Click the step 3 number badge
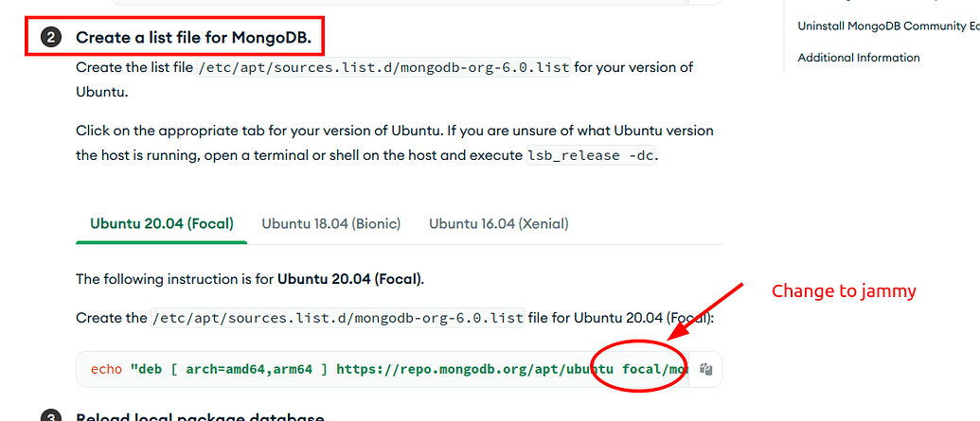980x421 pixels. (51, 417)
